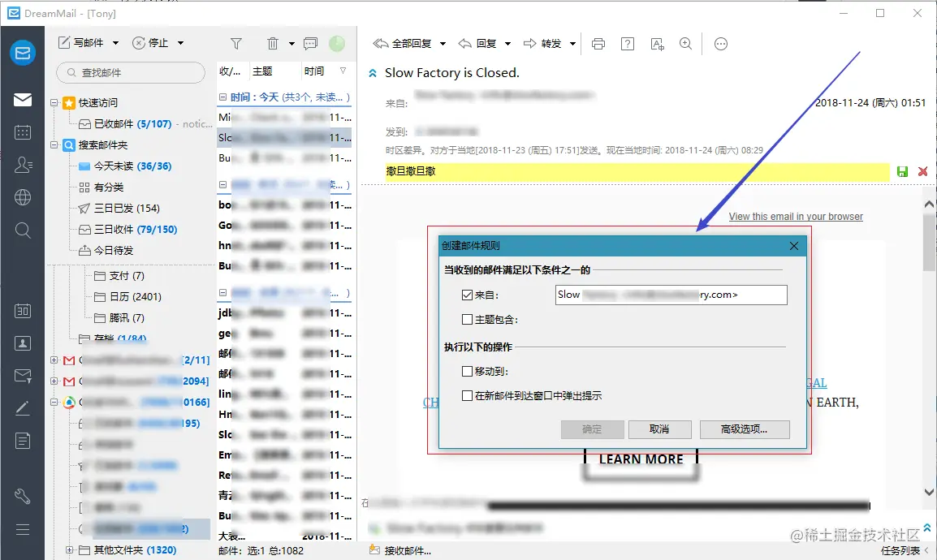Close the 创建邮件规则 dialog
Screen dimensions: 937x560
(793, 246)
